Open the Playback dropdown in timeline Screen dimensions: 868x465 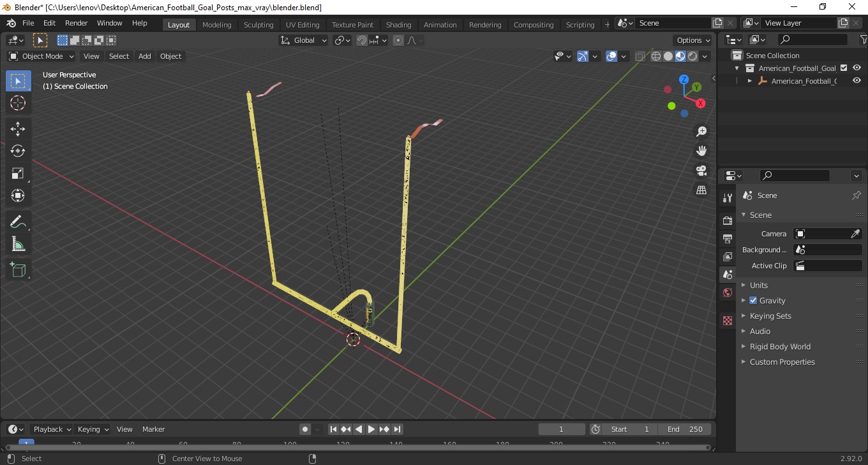[x=52, y=429]
